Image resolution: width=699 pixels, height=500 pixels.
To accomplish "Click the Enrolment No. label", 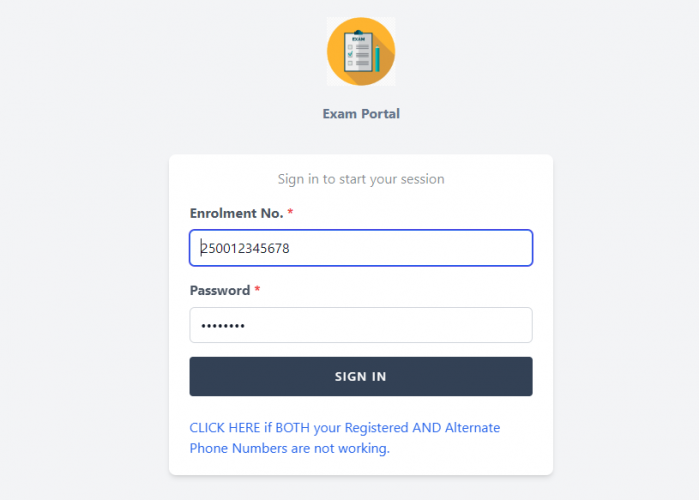I will pos(236,213).
